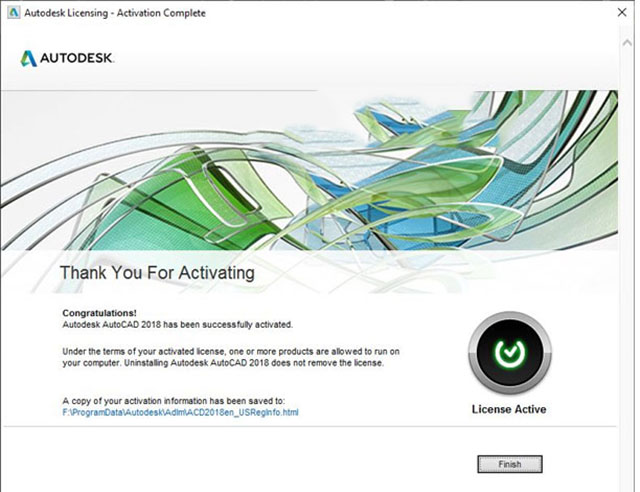The image size is (640, 492).
Task: Click the AUTODESK wordmark text
Action: [x=78, y=58]
